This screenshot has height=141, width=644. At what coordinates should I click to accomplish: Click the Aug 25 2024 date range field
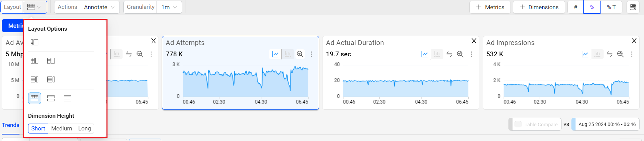(607, 124)
